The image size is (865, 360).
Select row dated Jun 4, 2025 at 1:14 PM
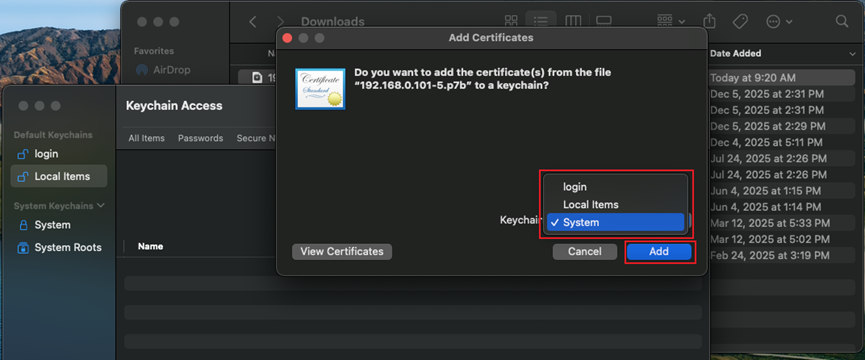pyautogui.click(x=782, y=207)
